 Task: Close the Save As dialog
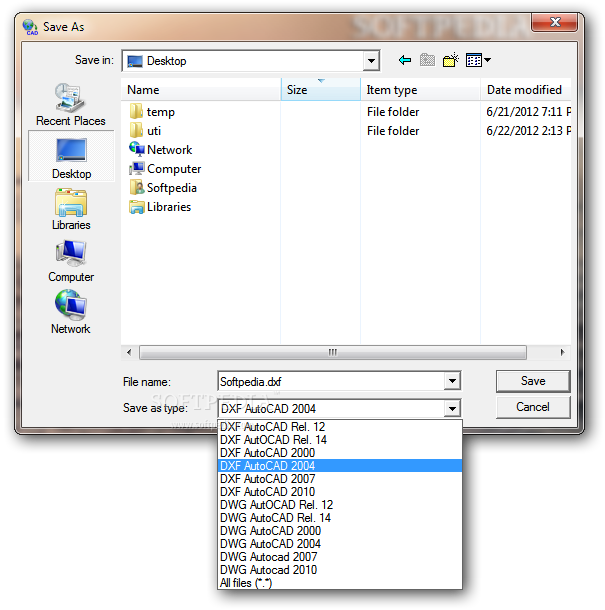coord(554,22)
